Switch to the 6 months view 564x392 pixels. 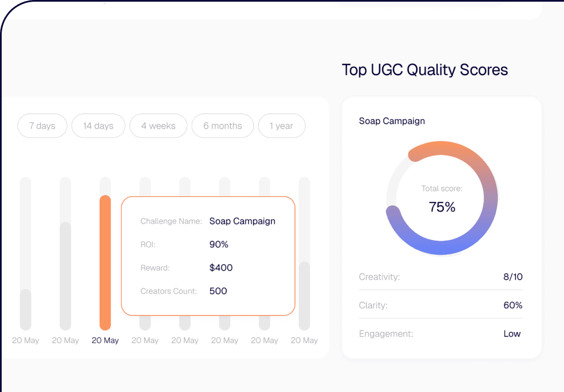click(222, 126)
